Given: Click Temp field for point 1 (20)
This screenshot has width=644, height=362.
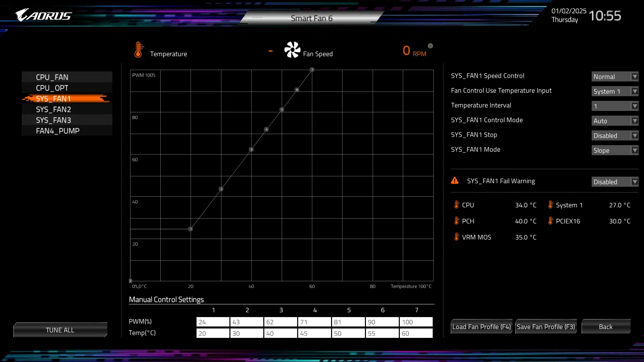Looking at the screenshot, I should point(213,333).
